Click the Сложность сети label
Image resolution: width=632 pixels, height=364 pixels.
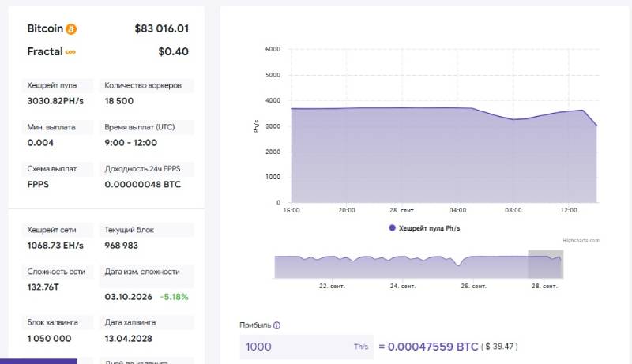pyautogui.click(x=56, y=272)
